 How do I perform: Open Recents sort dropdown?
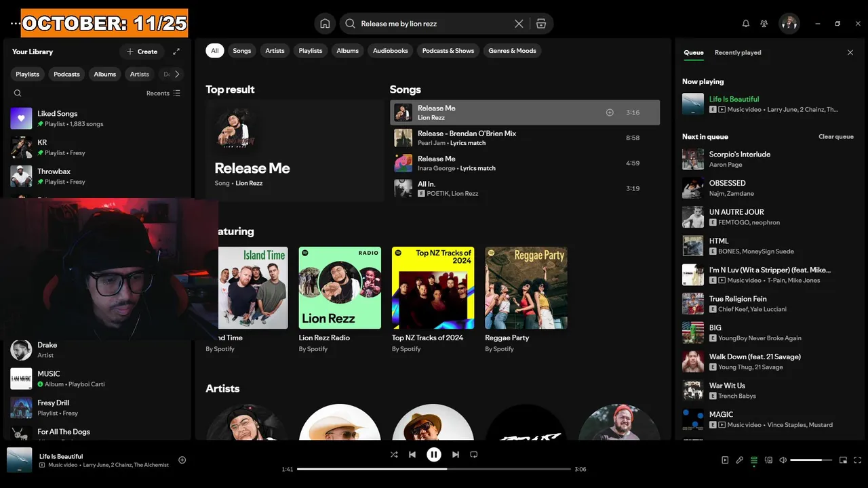pos(163,94)
